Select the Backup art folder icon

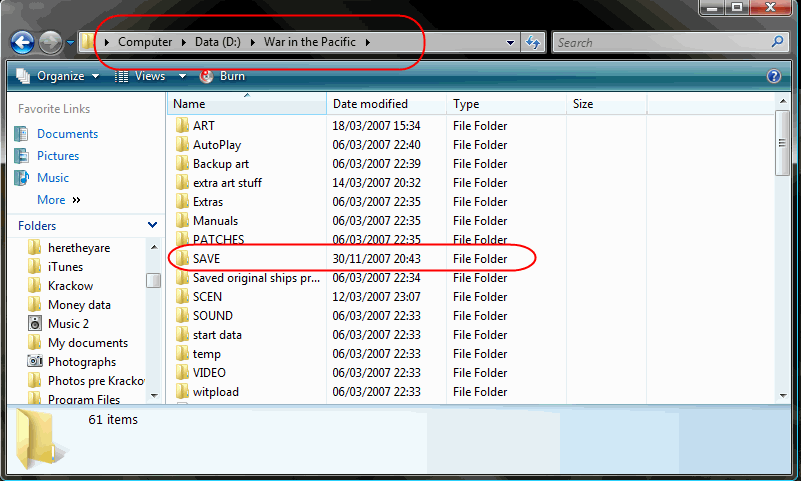[x=182, y=163]
